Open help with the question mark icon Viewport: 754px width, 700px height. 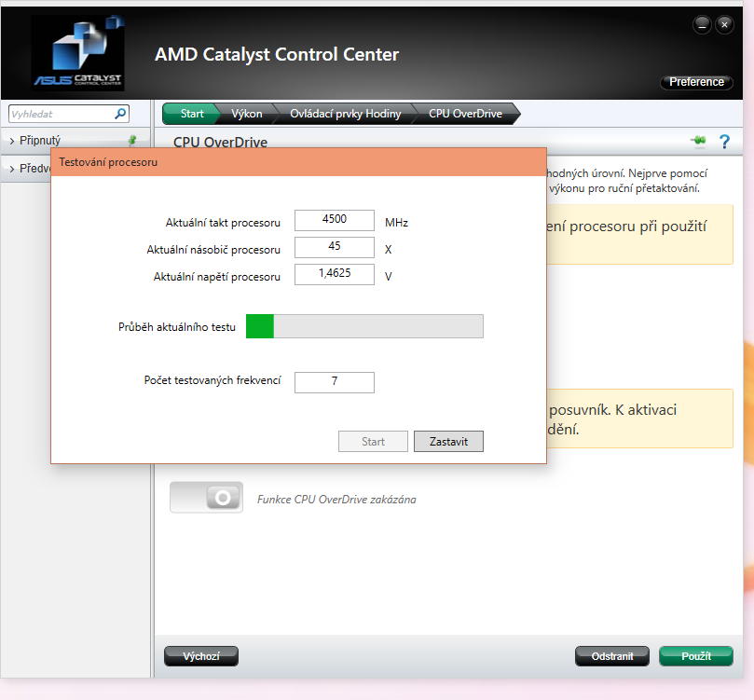[724, 142]
